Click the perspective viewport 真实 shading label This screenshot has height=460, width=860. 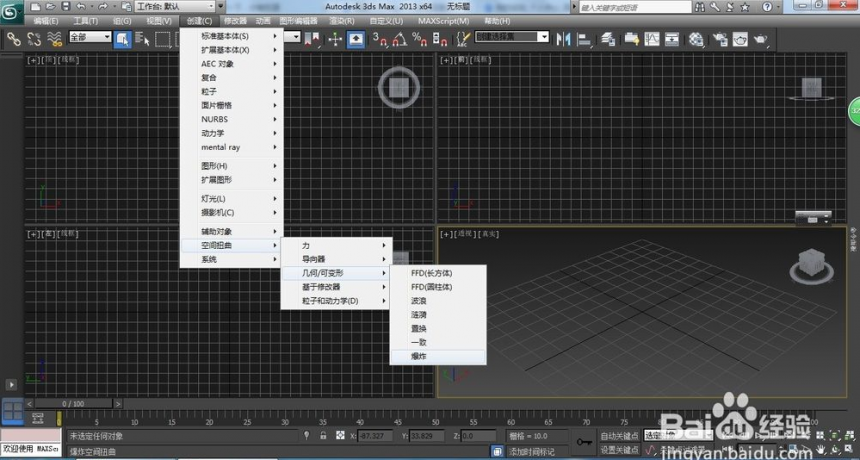[489, 234]
